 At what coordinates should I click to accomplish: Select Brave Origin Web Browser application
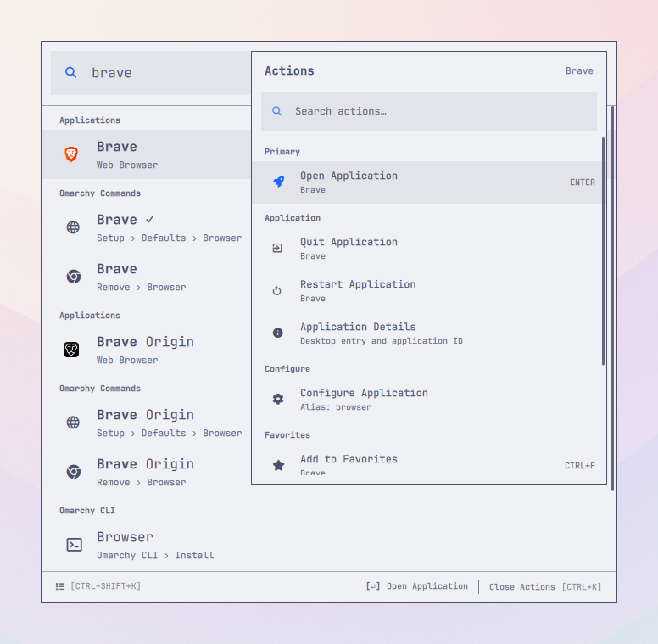147,350
